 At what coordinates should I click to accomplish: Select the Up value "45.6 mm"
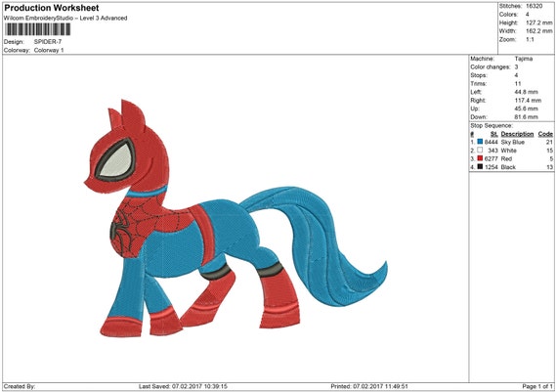(526, 109)
